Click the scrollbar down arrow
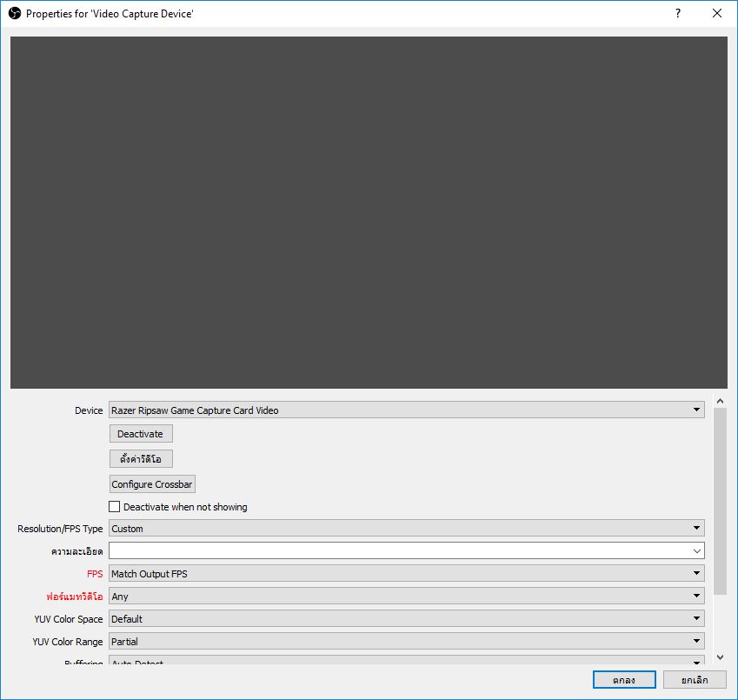Viewport: 738px width, 700px height. point(720,657)
